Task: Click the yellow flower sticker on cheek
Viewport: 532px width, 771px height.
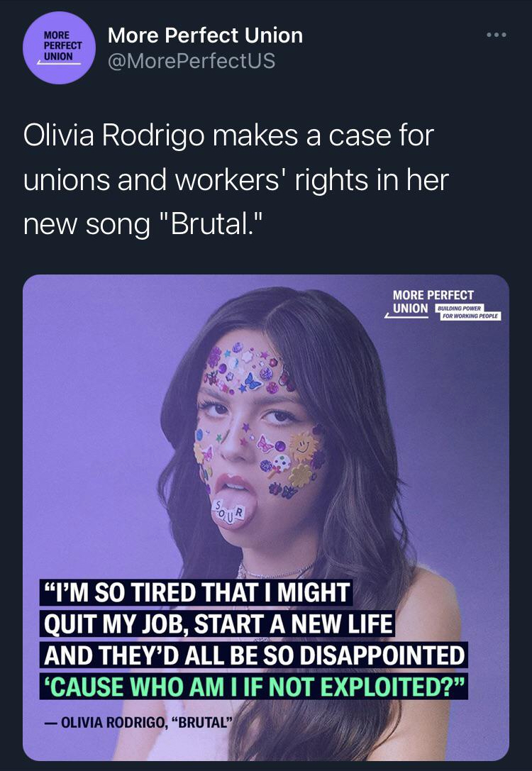Action: point(301,474)
